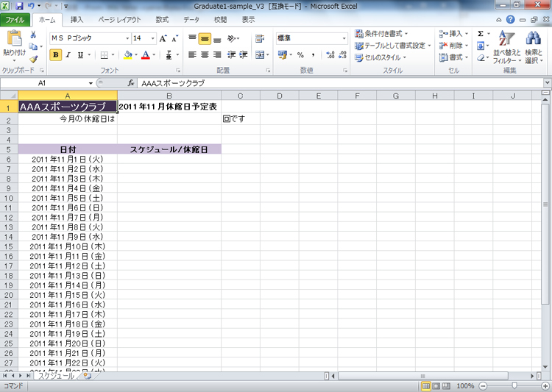The height and width of the screenshot is (392, 552).
Task: Switch to 数式 tab
Action: click(163, 20)
